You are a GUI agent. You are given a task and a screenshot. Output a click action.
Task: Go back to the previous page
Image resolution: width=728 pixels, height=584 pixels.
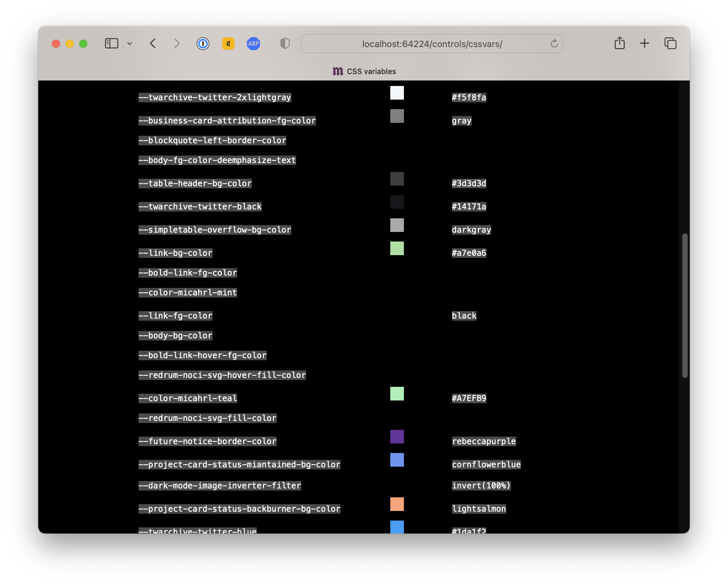tap(153, 43)
